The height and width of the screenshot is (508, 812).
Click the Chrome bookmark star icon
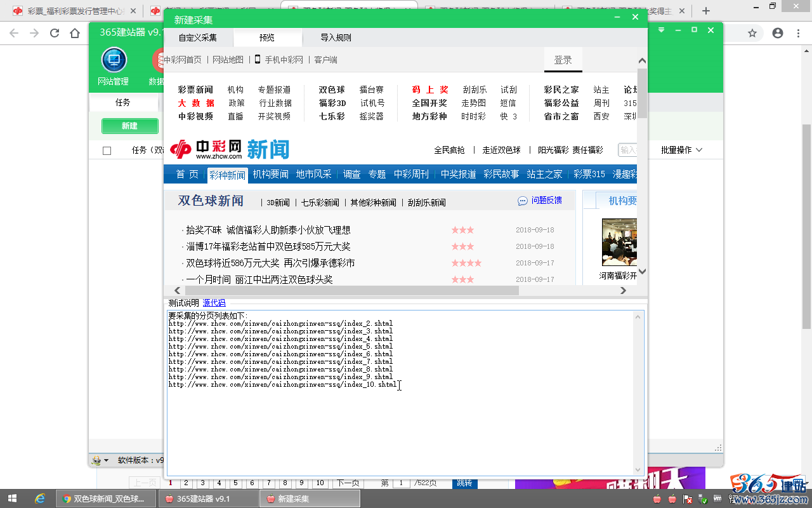[752, 33]
